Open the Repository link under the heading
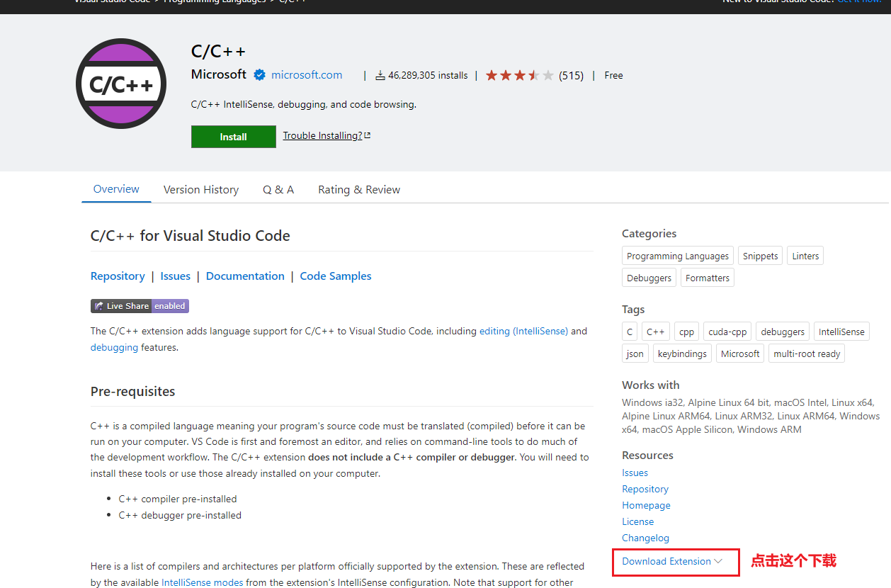Image resolution: width=891 pixels, height=588 pixels. [118, 276]
